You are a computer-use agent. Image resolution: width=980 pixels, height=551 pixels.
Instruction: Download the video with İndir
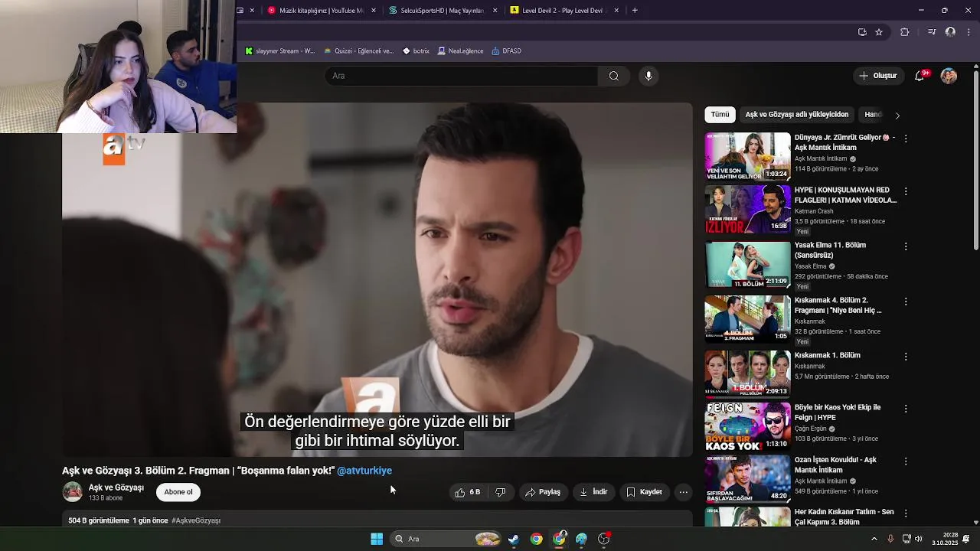pos(593,492)
